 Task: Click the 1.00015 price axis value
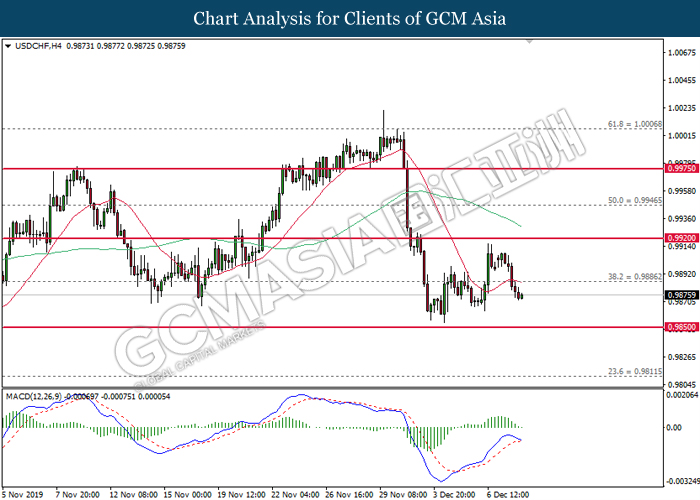point(682,136)
